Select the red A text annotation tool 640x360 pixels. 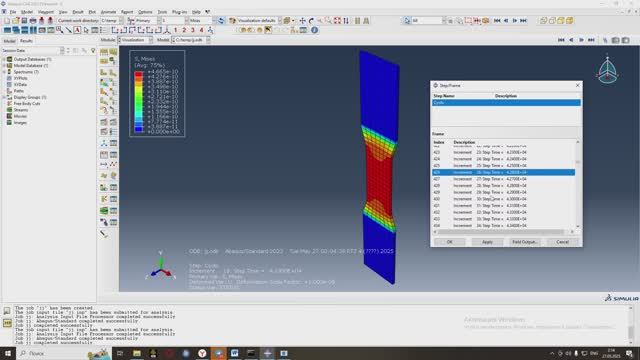[x=77, y=30]
